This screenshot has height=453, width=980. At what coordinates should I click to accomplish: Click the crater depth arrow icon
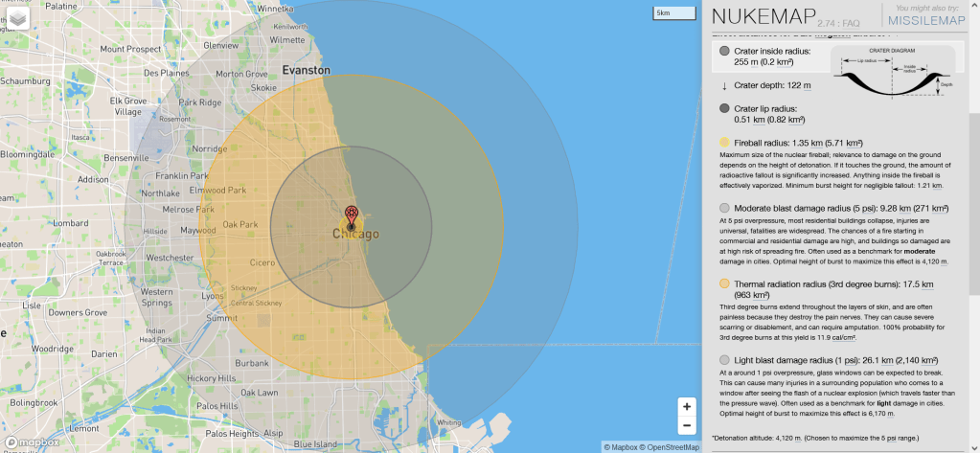coord(724,86)
